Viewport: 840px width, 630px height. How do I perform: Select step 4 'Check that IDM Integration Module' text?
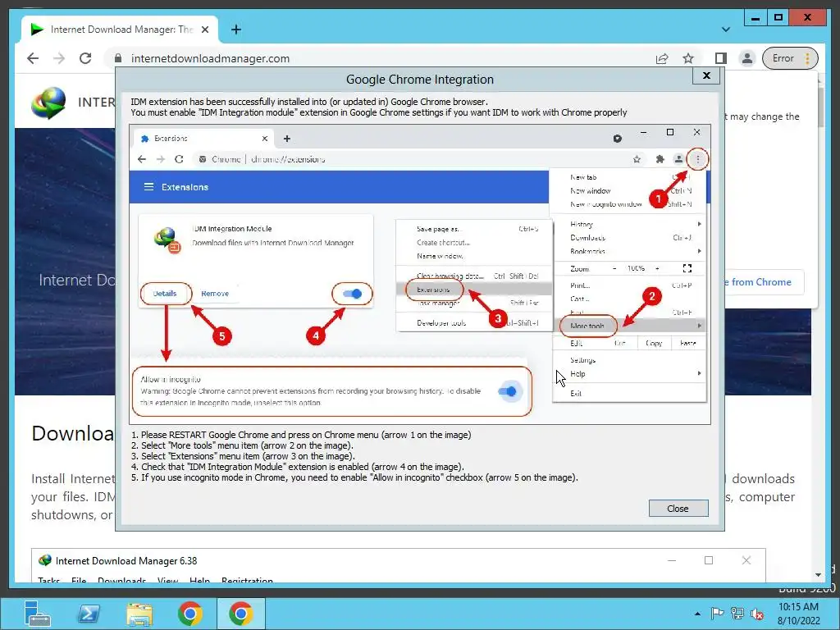[298, 467]
